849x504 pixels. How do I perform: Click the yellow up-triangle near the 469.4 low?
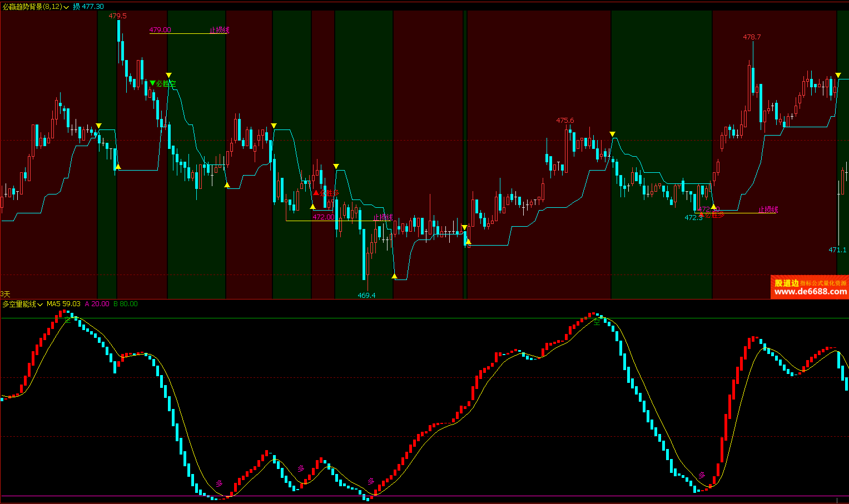click(394, 276)
